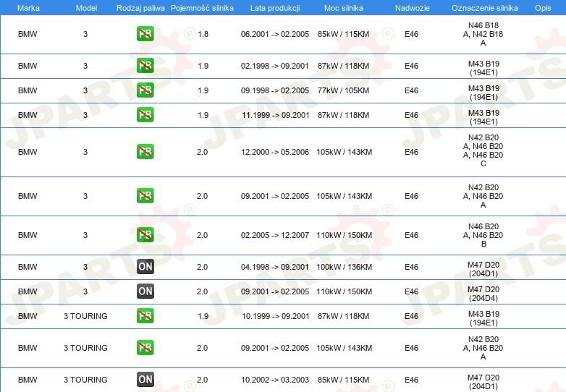The width and height of the screenshot is (566, 392).
Task: Click the ON diesel icon for M47 D20 (204D4) row
Action: [x=145, y=291]
